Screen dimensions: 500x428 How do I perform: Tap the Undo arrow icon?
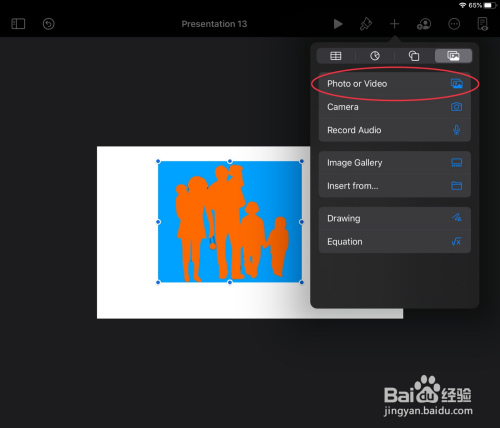click(49, 24)
